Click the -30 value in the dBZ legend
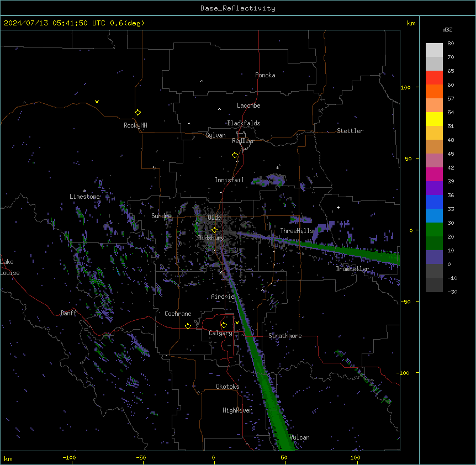 [452, 292]
